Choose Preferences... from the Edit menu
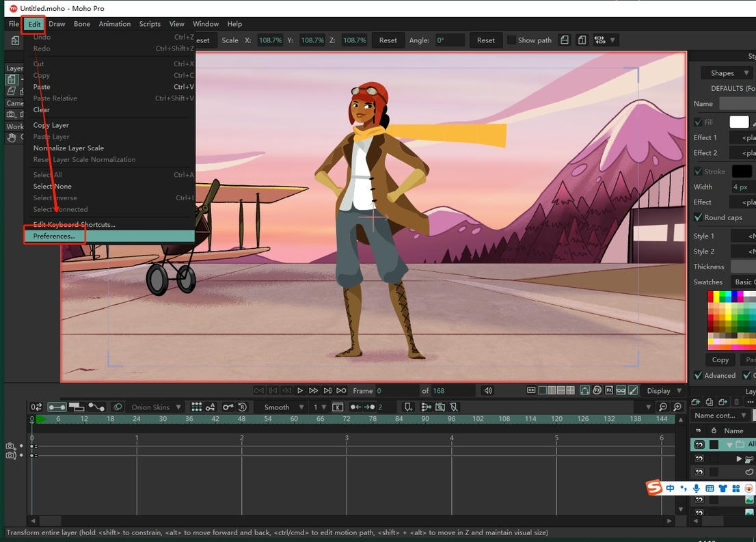This screenshot has height=542, width=756. 55,236
